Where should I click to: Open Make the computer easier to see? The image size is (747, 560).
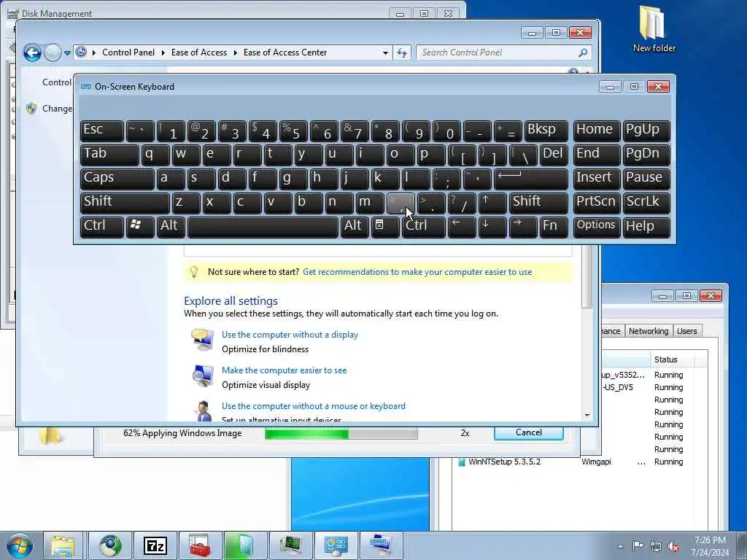tap(284, 370)
